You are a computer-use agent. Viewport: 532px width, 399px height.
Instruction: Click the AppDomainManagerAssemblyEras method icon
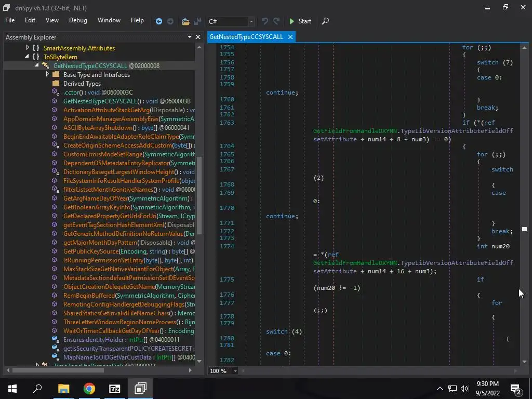[54, 119]
